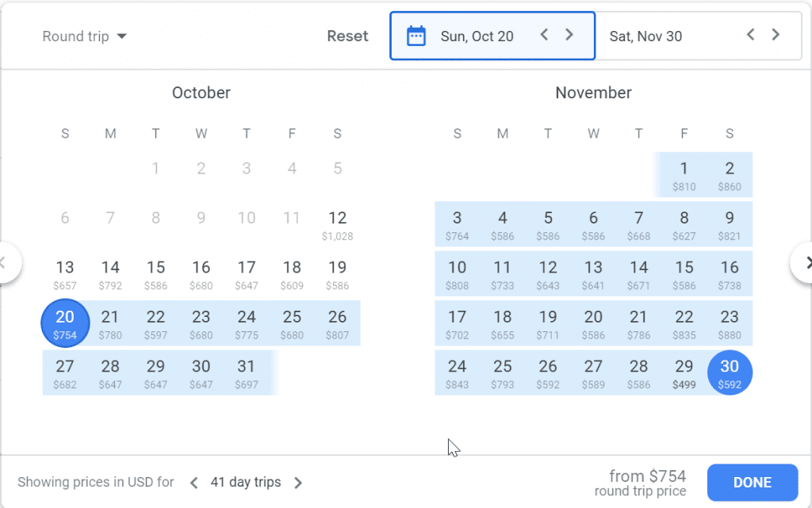812x508 pixels.
Task: Navigate to the next month pair
Action: (807, 262)
